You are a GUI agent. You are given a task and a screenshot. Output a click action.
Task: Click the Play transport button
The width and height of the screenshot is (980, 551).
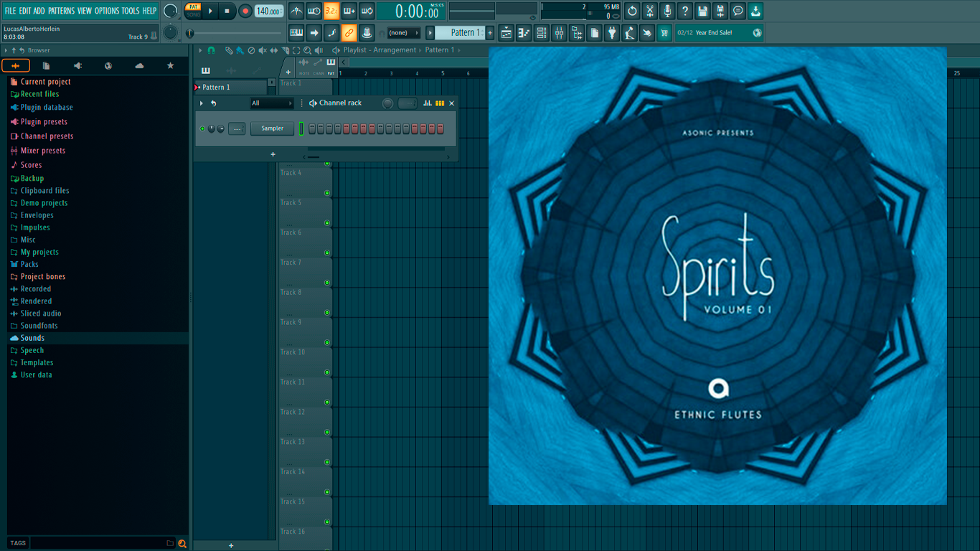(x=210, y=11)
